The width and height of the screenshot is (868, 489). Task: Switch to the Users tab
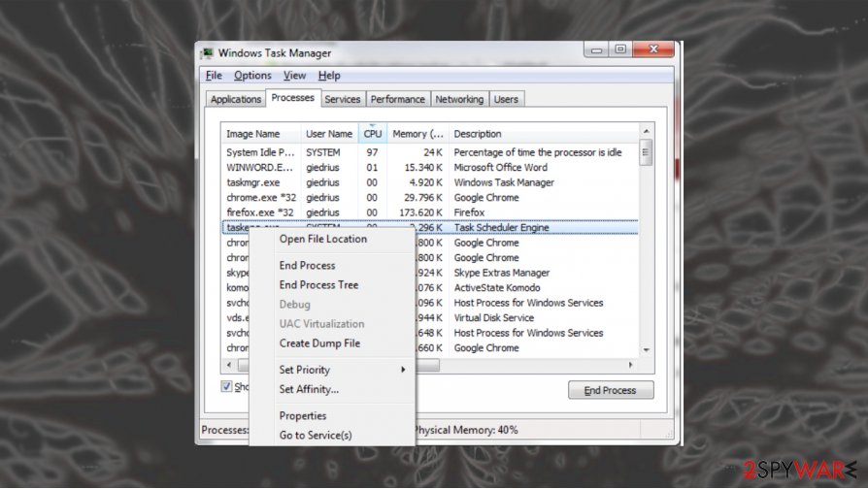(x=506, y=99)
